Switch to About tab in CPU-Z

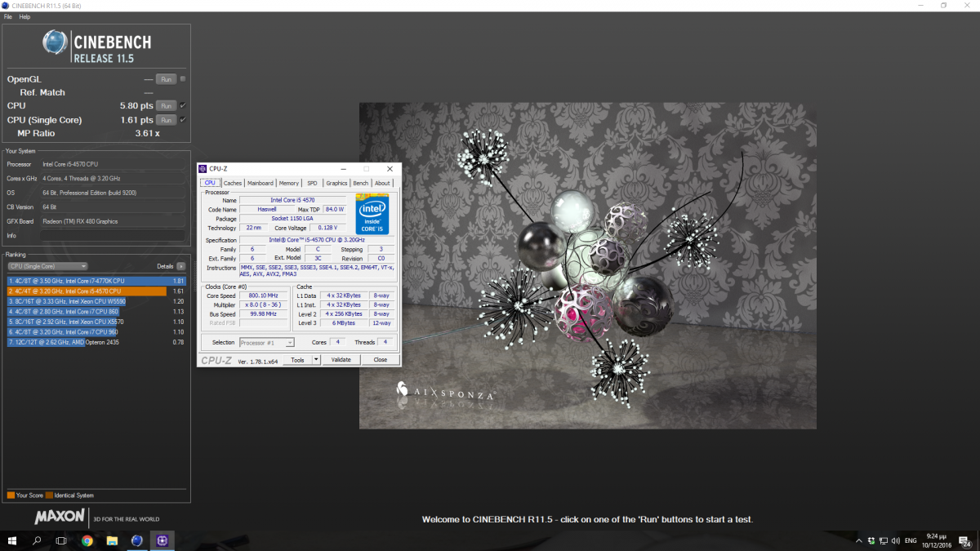(x=382, y=183)
